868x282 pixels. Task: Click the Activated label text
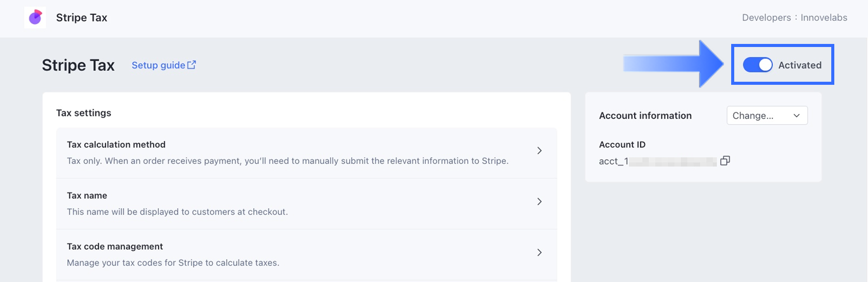(800, 65)
